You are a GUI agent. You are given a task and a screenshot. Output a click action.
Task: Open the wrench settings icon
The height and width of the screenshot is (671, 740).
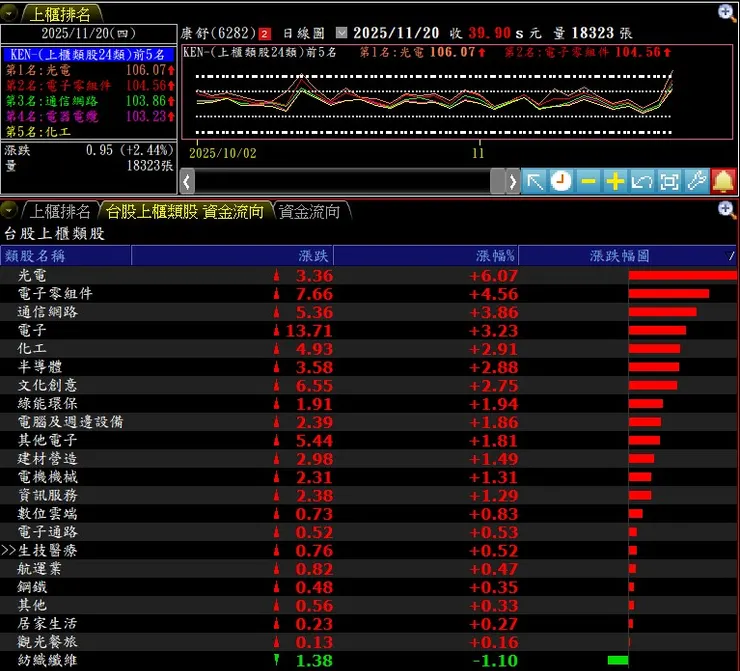pyautogui.click(x=697, y=182)
